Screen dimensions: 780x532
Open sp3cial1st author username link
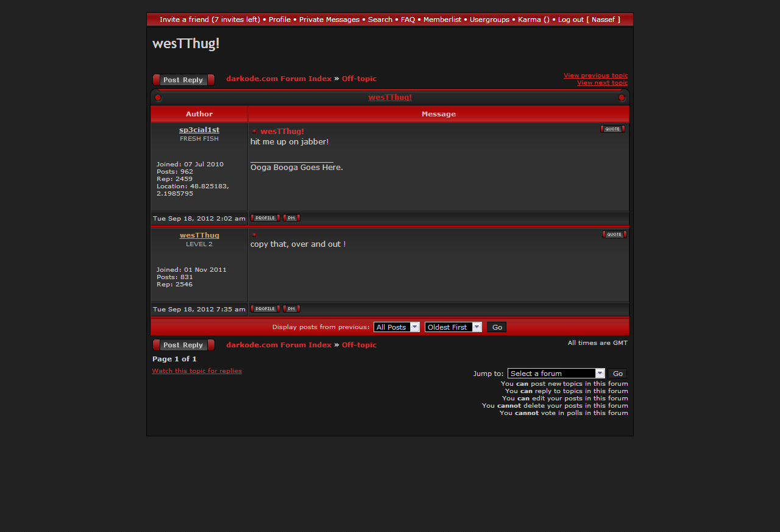tap(199, 130)
